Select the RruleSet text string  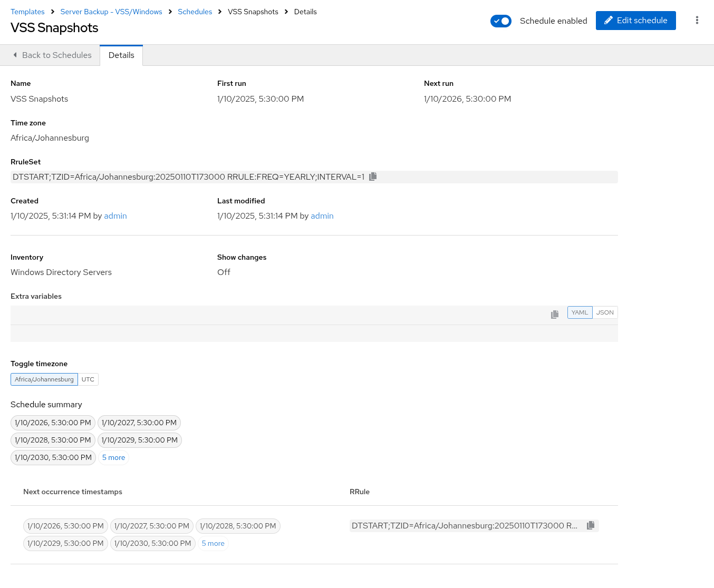188,177
